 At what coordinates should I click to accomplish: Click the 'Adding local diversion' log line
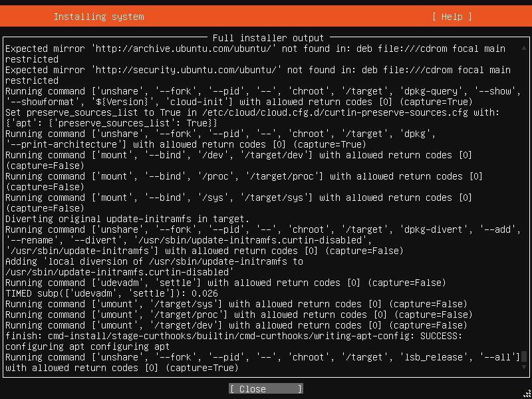pos(154,267)
